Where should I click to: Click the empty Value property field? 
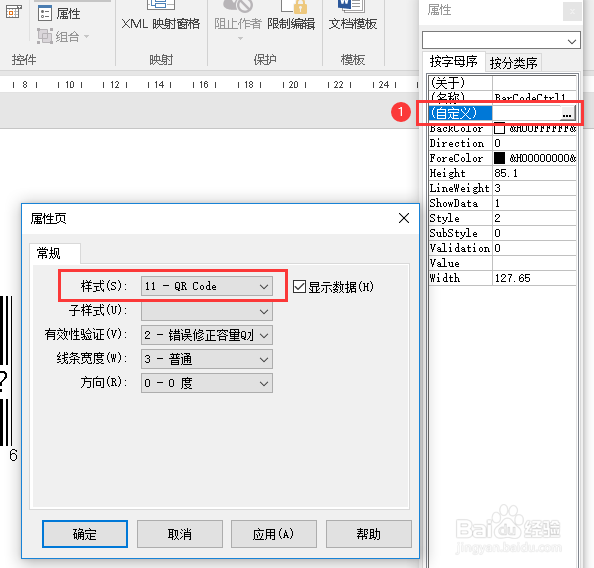(534, 263)
